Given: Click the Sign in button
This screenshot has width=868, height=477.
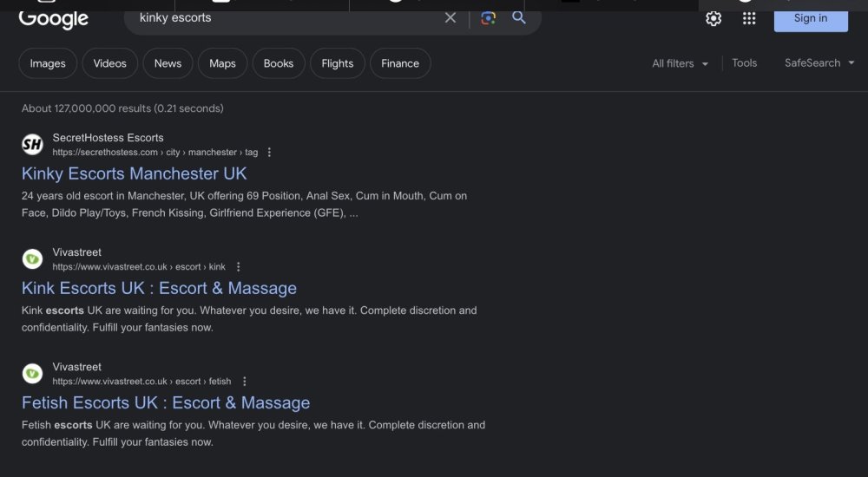Looking at the screenshot, I should pos(811,19).
